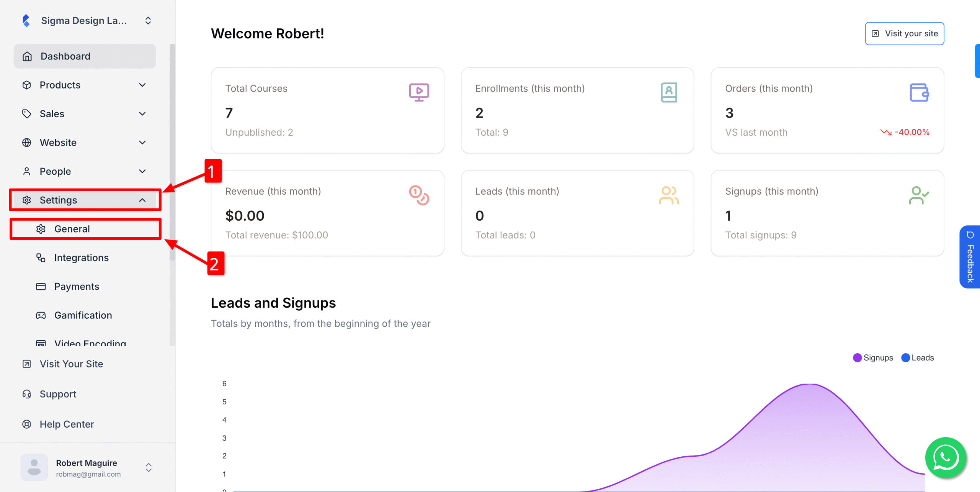Screen dimensions: 980x492
Task: Click the WhatsApp chat icon
Action: click(x=946, y=458)
